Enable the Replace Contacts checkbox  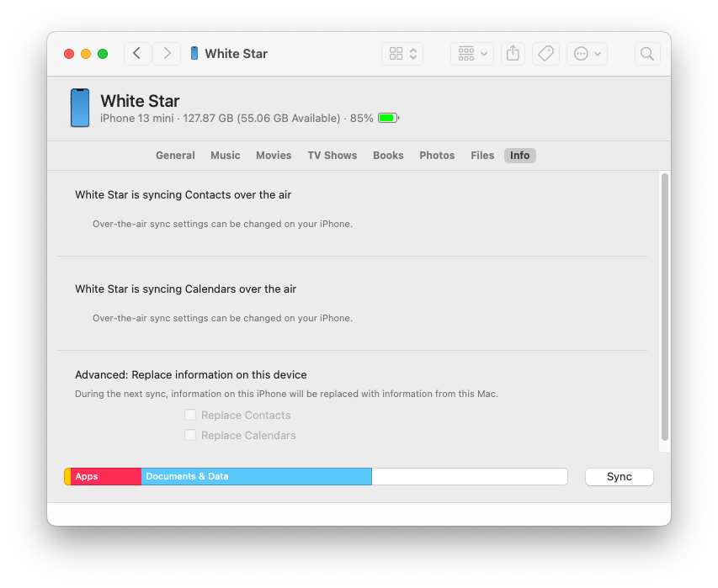coord(190,415)
